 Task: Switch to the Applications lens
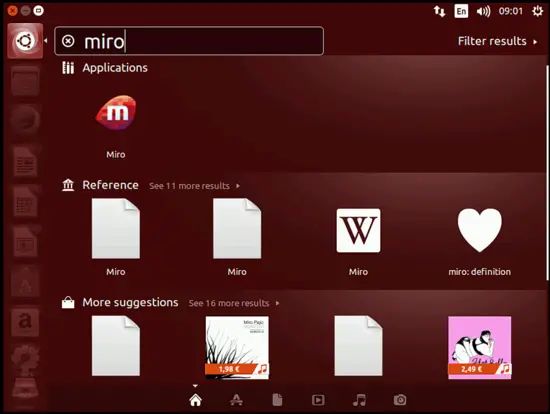[236, 400]
